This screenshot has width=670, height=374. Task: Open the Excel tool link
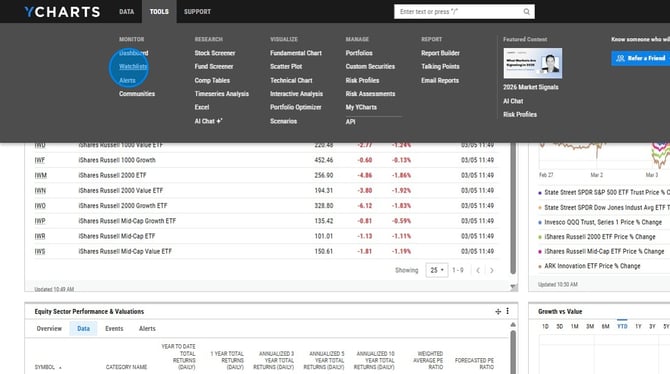pyautogui.click(x=202, y=107)
